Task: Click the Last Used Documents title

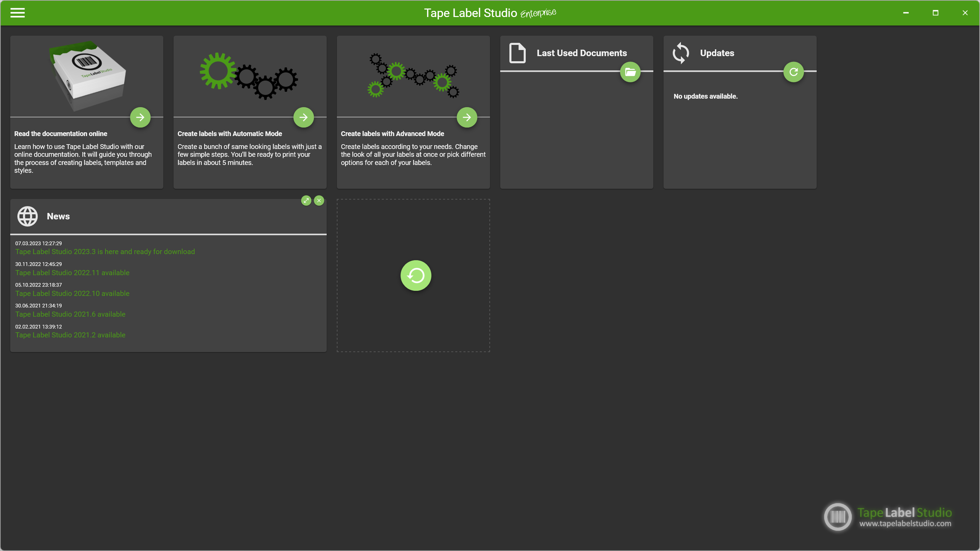Action: point(582,53)
